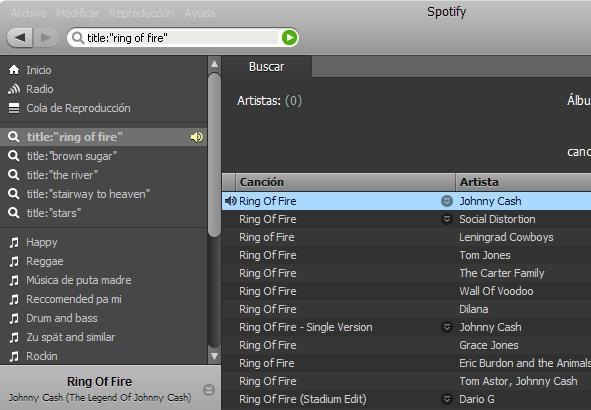Go forward with the right arrow button
The image size is (591, 410).
(x=46, y=38)
